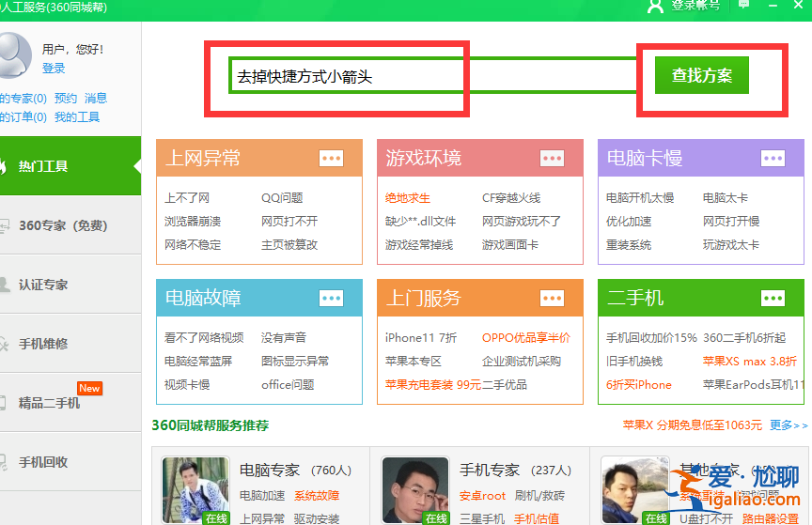Open the 苹果本专区 entry
Viewport: 812px width, 525px height.
414,361
